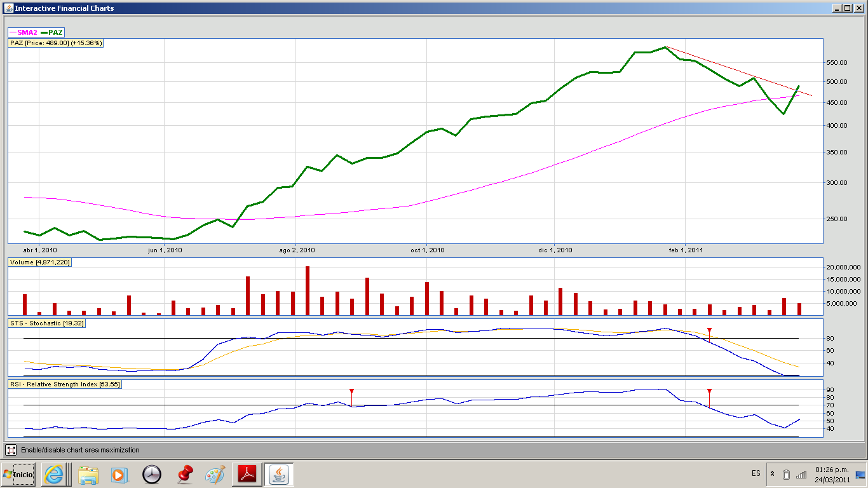Click the left red marker on RSI panel
Image resolution: width=868 pixels, height=488 pixels.
351,392
